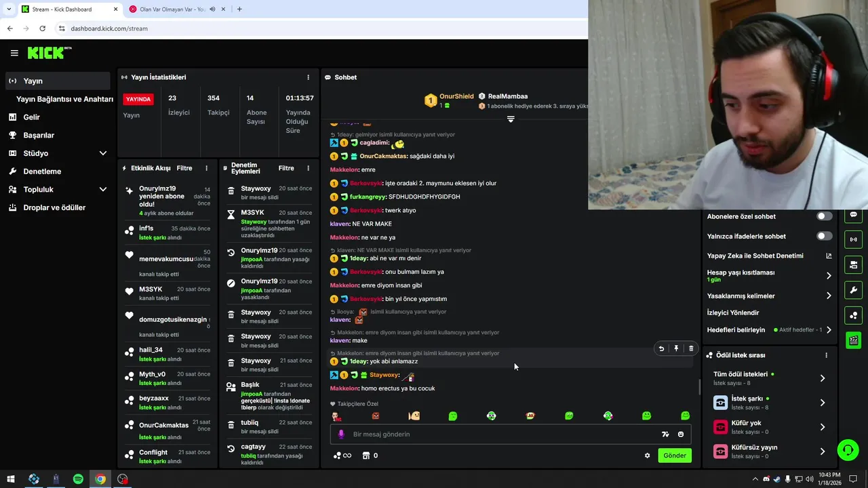Open the shop icon below the chat input
Viewport: 868px width, 488px height.
coord(366,455)
